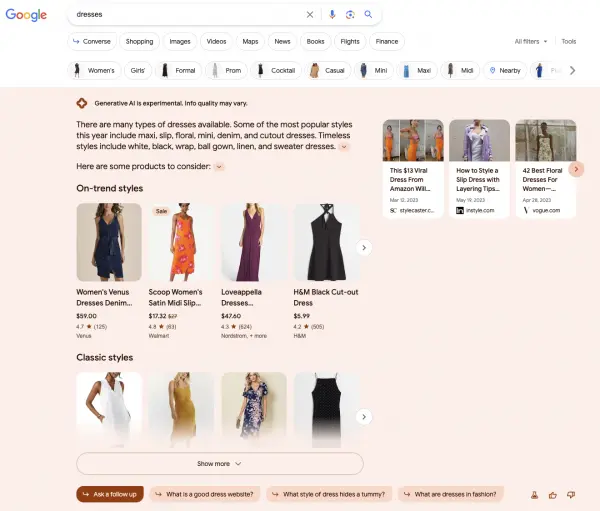The height and width of the screenshot is (511, 600).
Task: Switch to the Maps tab
Action: 250,41
